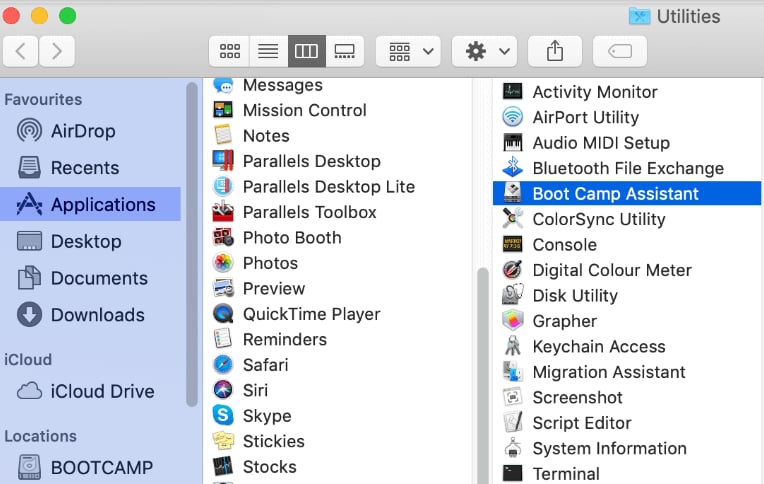The height and width of the screenshot is (484, 764).
Task: Click the Applications column scrollbar thumb
Action: click(x=483, y=375)
